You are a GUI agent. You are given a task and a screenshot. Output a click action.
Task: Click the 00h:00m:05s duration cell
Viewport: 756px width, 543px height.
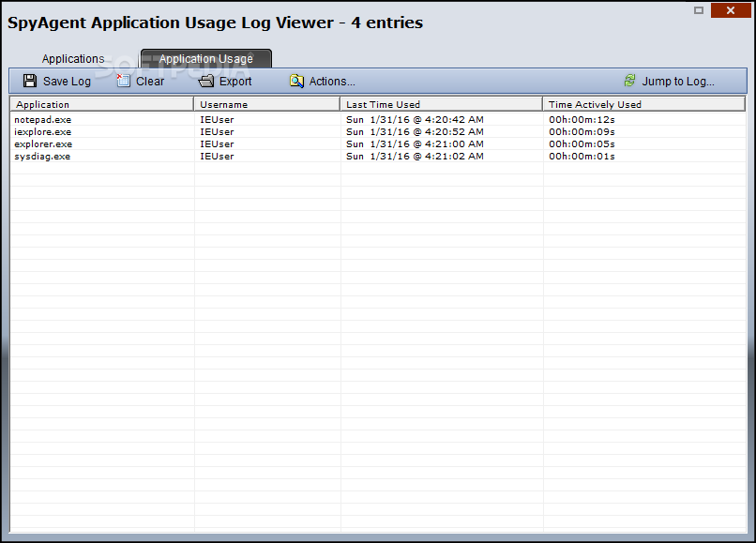click(x=582, y=144)
